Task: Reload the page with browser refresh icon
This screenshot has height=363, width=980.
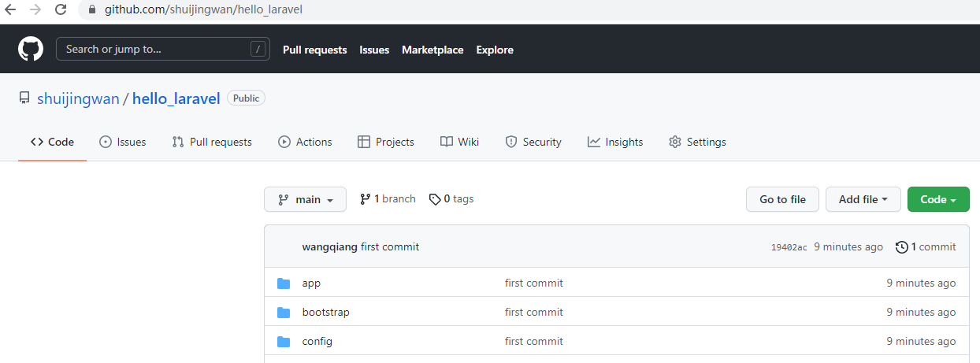Action: pyautogui.click(x=61, y=10)
